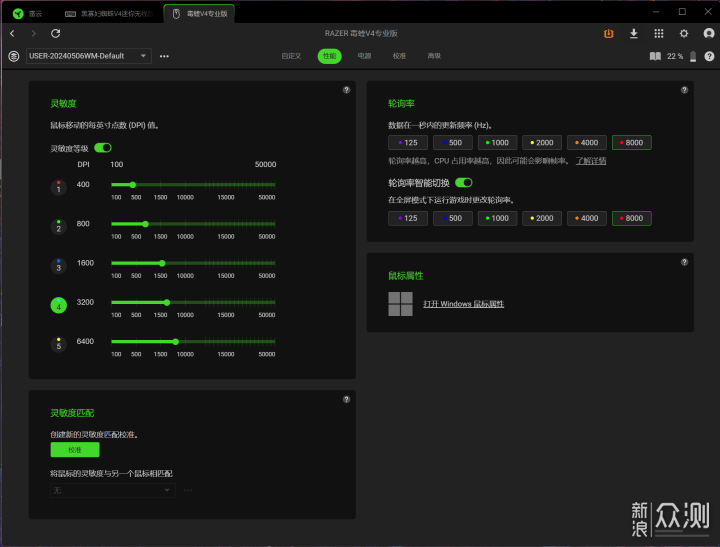Set smart-switch game polling rate to 8000

coord(631,218)
